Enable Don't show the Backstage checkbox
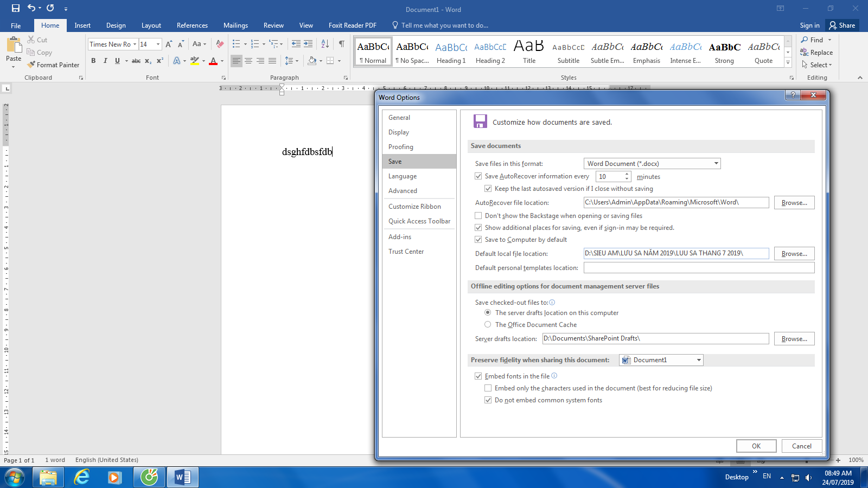868x488 pixels. [x=478, y=216]
